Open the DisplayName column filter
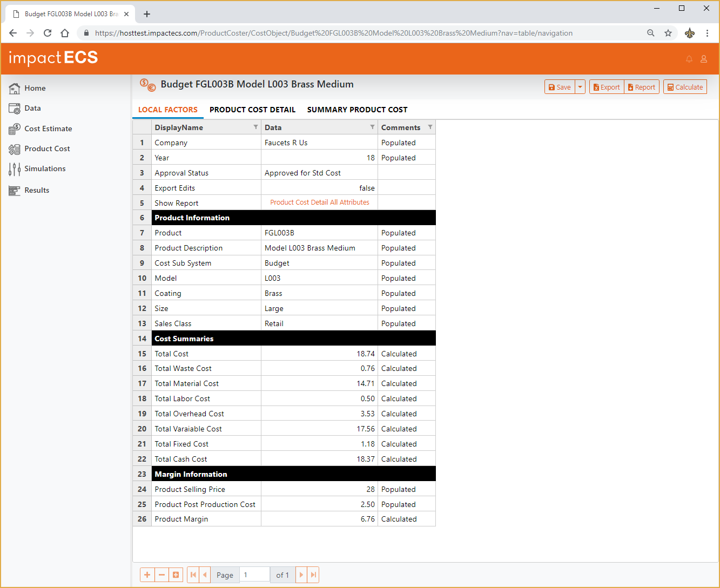 tap(255, 127)
